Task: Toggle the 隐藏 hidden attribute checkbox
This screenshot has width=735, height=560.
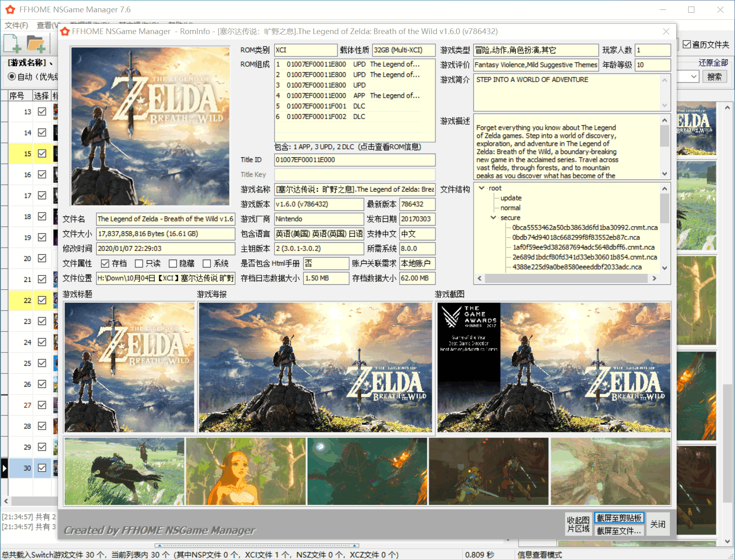Action: pos(173,263)
